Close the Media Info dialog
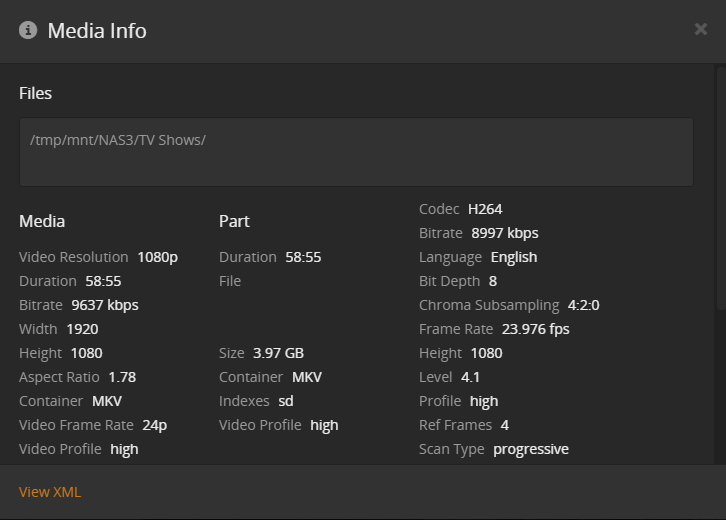The image size is (726, 520). coord(700,29)
